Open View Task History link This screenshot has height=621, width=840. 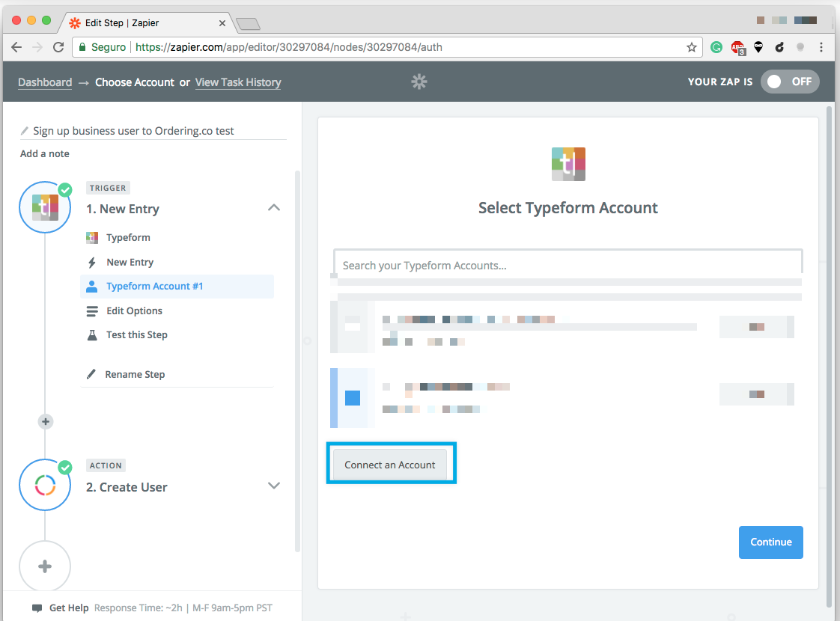[x=238, y=82]
